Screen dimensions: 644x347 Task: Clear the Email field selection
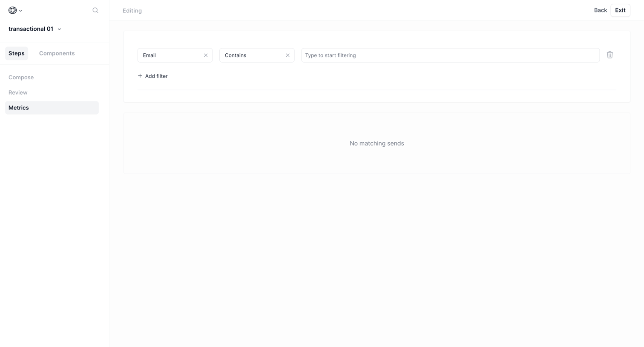pyautogui.click(x=206, y=55)
